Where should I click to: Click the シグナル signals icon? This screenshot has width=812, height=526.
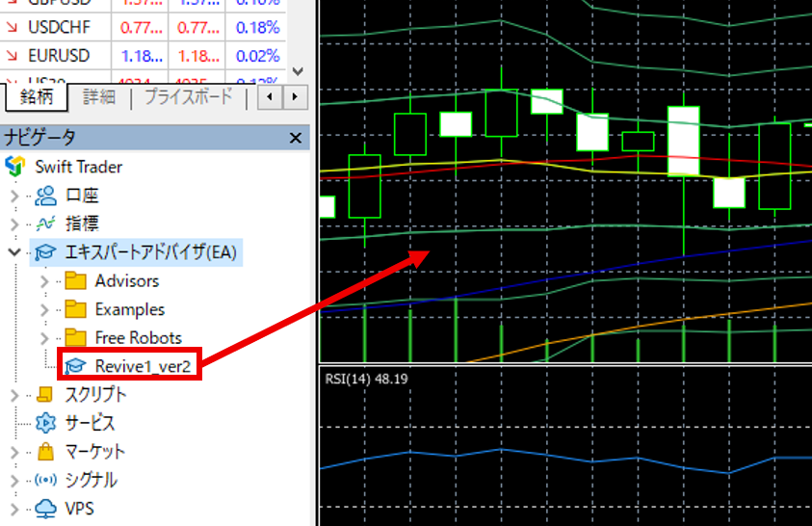point(45,480)
